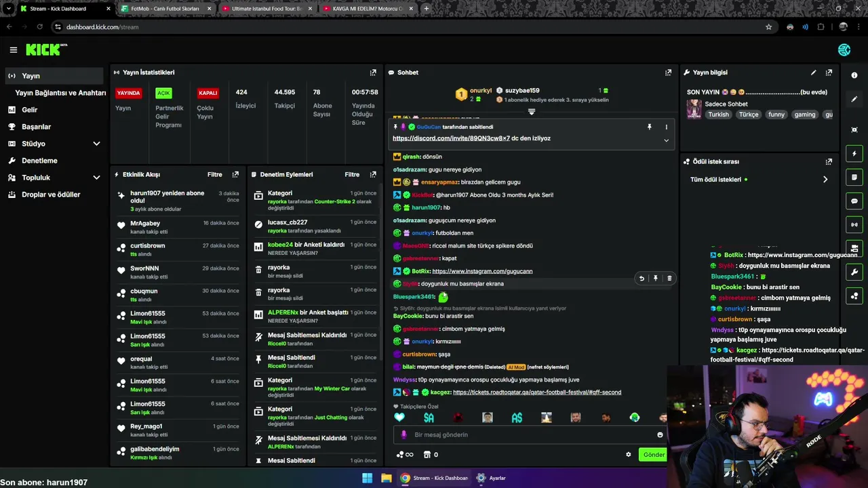Open the profile avatar in header

click(844, 49)
